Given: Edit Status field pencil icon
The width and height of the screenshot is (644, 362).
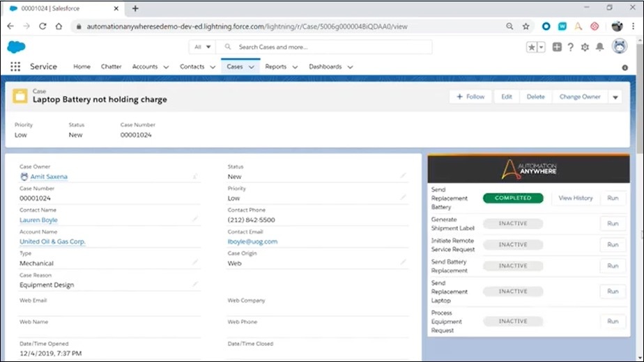Looking at the screenshot, I should [404, 175].
